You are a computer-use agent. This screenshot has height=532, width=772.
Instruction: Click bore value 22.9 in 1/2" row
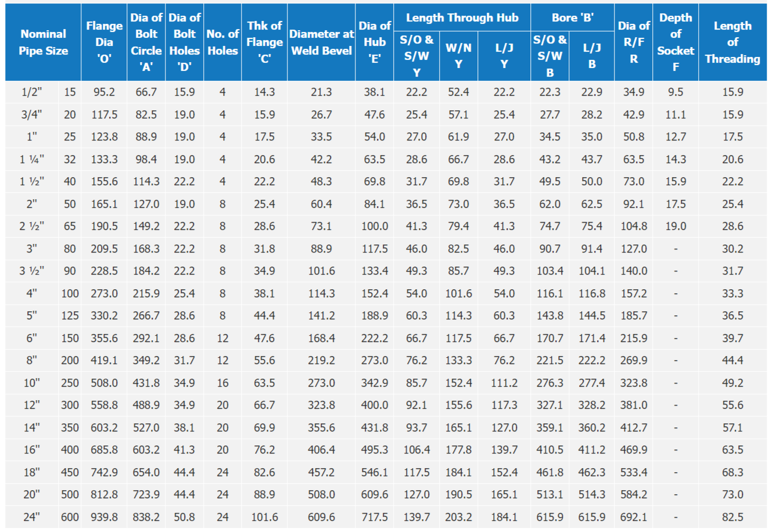coord(592,92)
